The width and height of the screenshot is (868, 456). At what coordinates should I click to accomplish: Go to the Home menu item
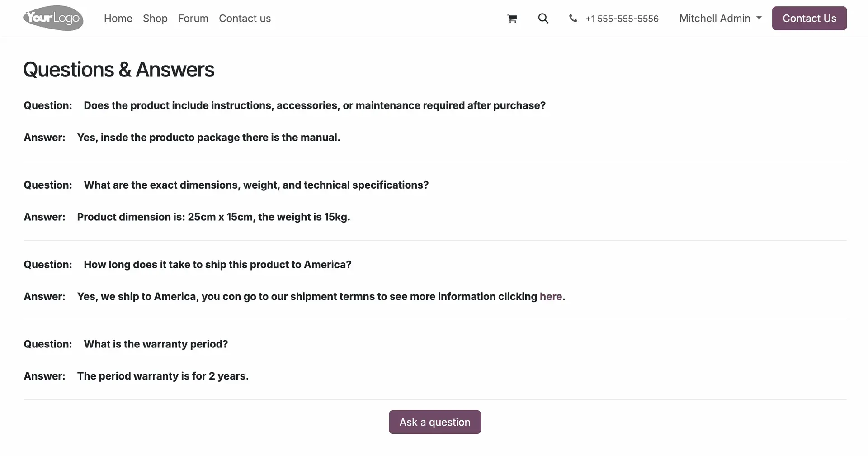[x=118, y=19]
